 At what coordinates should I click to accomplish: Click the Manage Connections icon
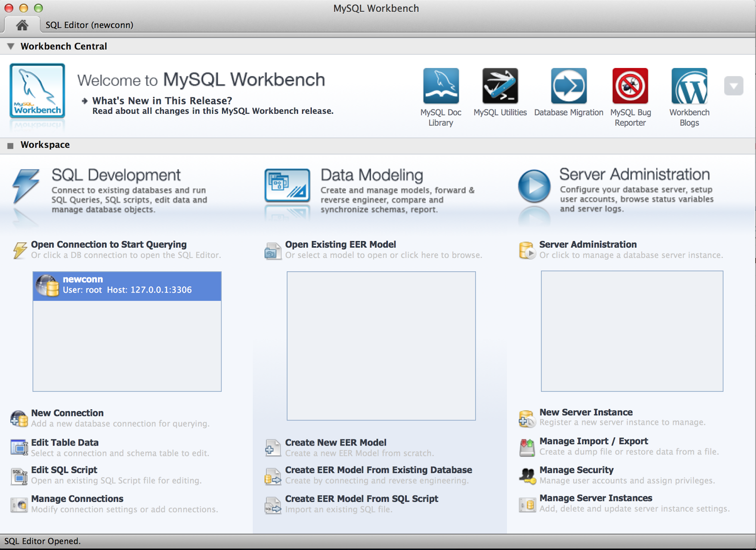click(x=19, y=505)
